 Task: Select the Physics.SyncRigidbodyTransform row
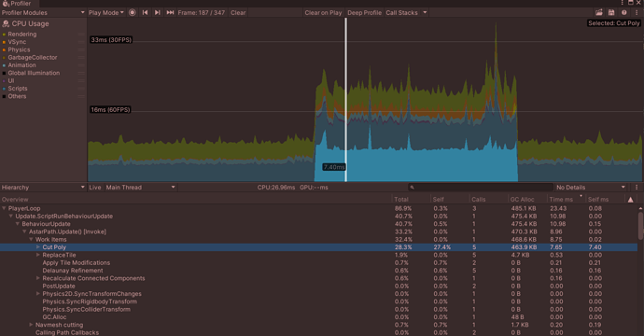tap(318, 301)
